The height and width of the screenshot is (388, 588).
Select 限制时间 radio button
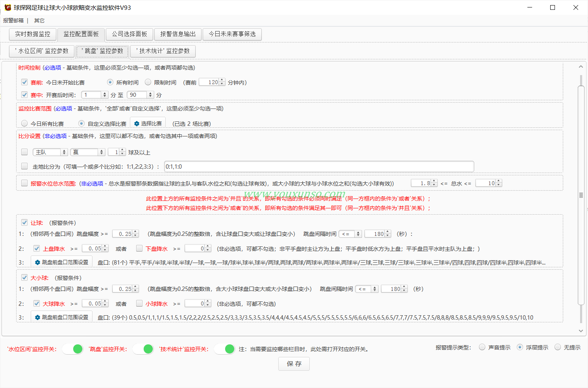[148, 82]
